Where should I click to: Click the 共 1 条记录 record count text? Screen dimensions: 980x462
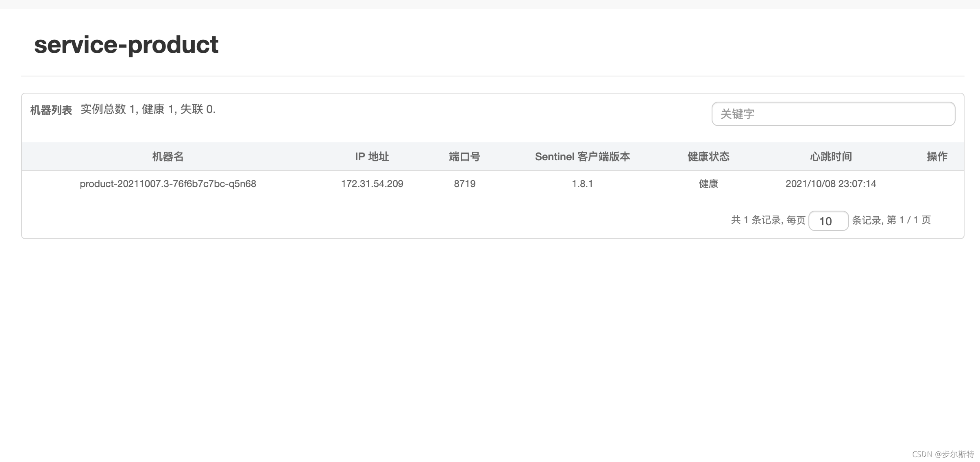[756, 220]
